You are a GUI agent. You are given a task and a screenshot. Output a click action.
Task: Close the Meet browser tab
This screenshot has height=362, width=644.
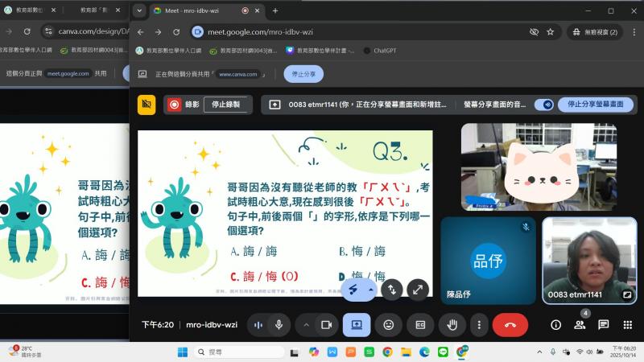click(x=257, y=10)
